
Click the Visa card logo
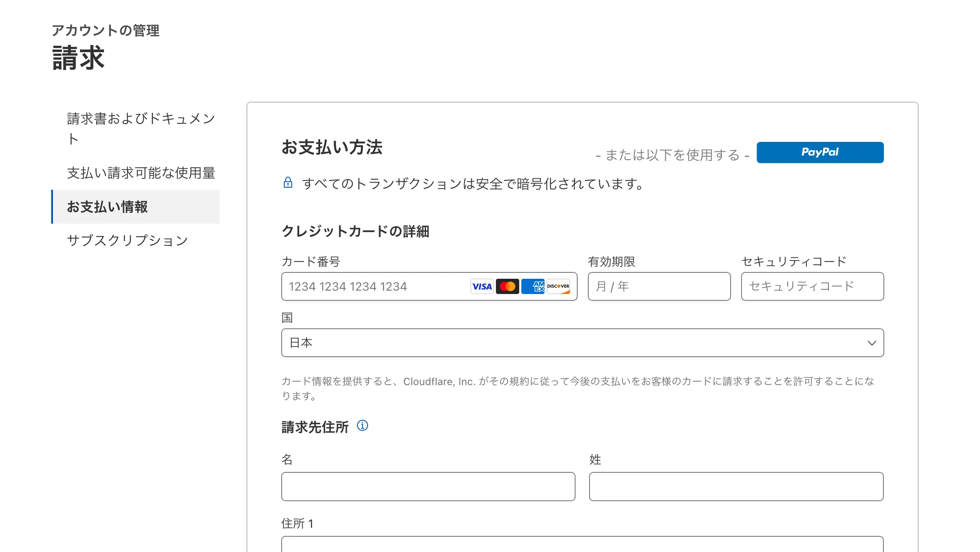(482, 287)
